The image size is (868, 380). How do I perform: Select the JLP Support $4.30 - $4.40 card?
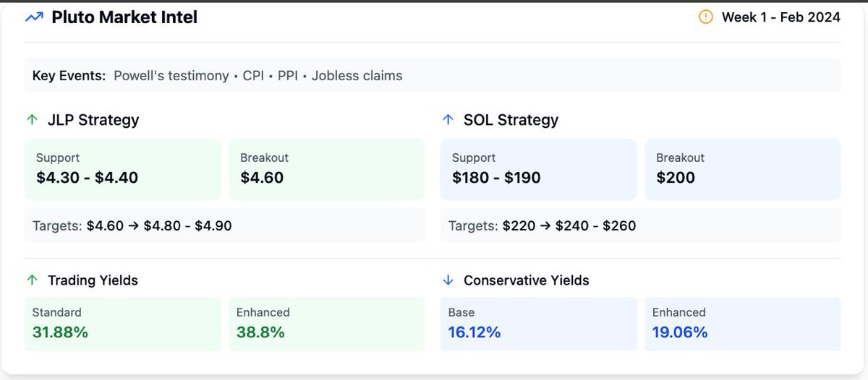[x=123, y=169]
